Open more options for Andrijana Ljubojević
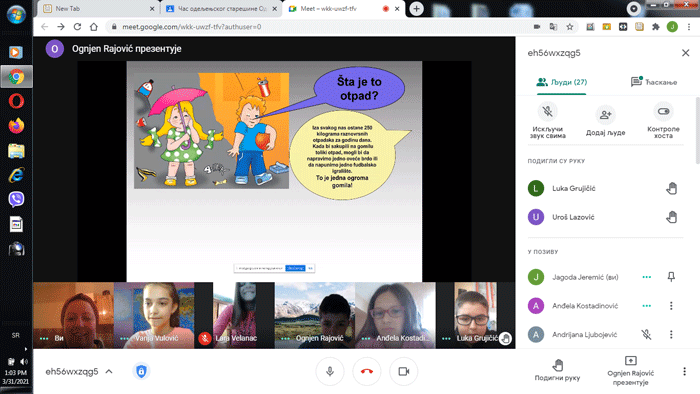This screenshot has width=700, height=394. [671, 334]
